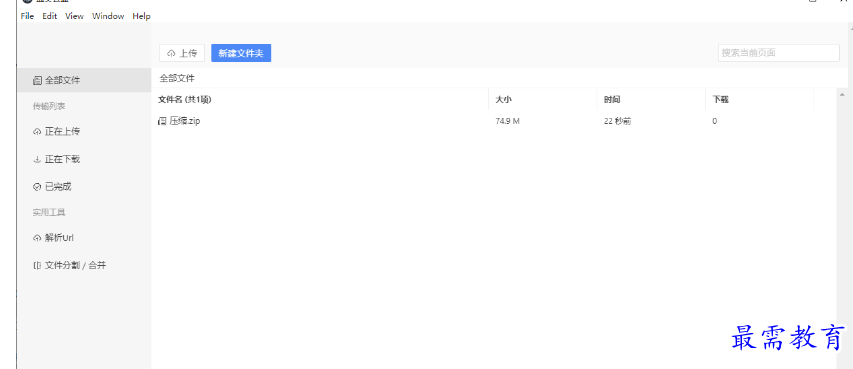
Task: Focus the 搜索当前页面 search field
Action: [x=778, y=53]
